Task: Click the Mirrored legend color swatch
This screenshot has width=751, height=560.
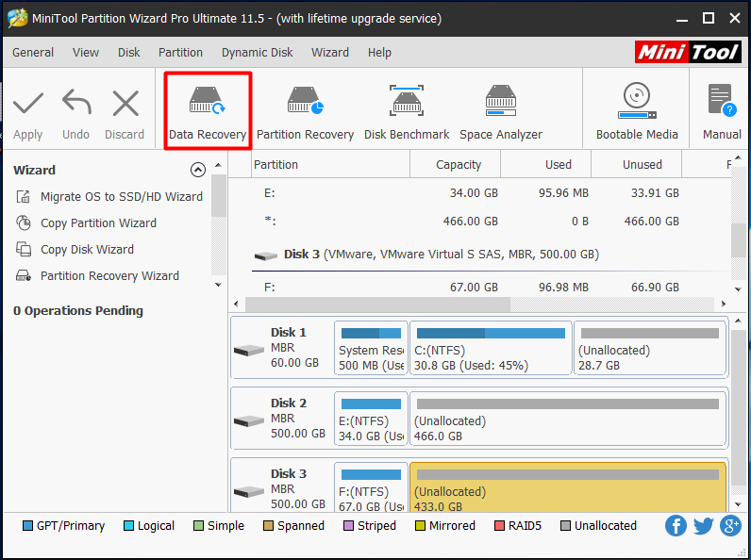Action: pos(420,525)
